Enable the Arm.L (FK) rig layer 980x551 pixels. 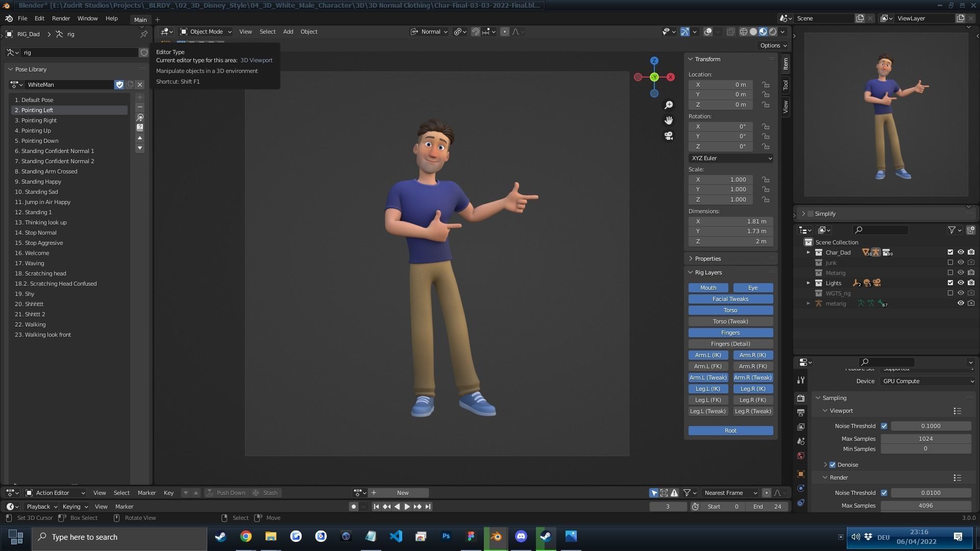coord(708,366)
